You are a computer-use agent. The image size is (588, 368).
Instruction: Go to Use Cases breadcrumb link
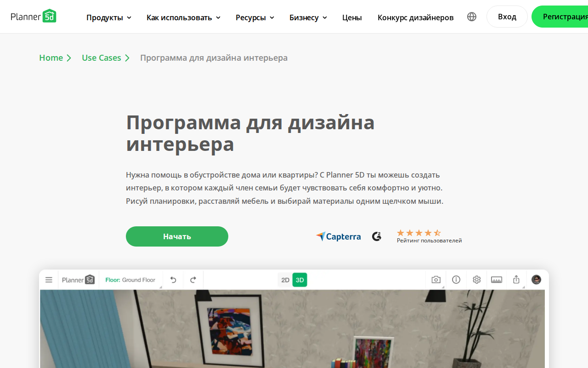[x=102, y=57]
